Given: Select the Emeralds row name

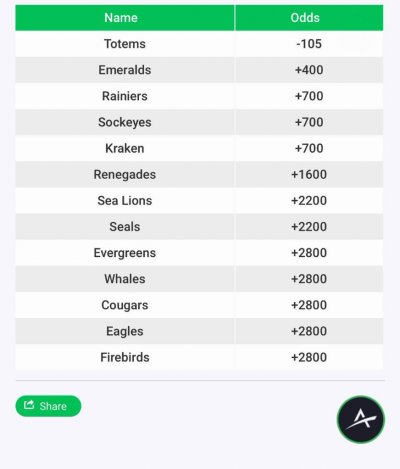Looking at the screenshot, I should 125,70.
